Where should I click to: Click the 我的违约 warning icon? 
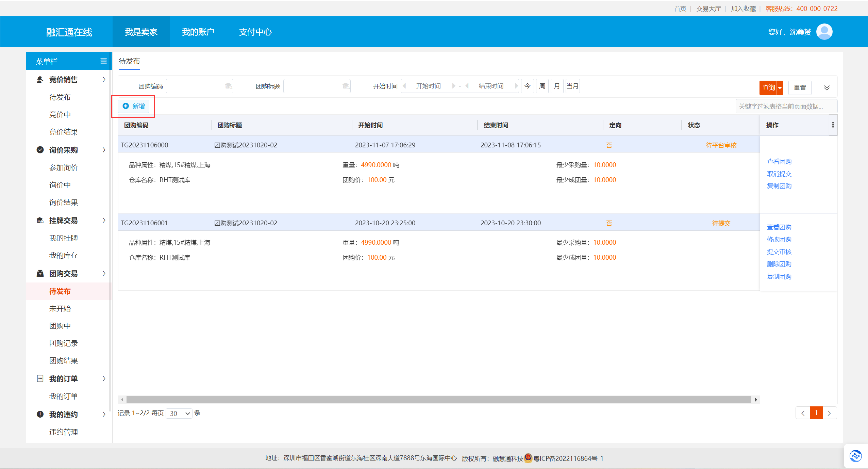pyautogui.click(x=40, y=414)
